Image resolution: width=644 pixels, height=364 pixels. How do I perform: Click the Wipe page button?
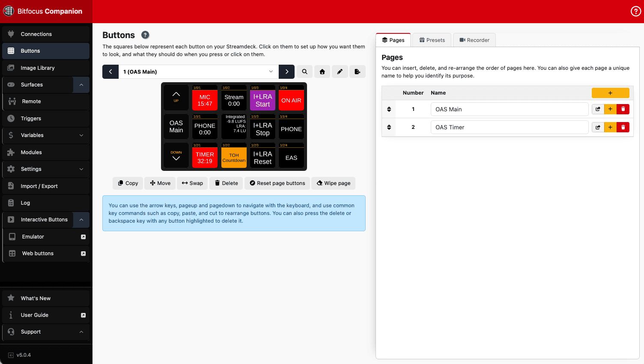(x=334, y=183)
